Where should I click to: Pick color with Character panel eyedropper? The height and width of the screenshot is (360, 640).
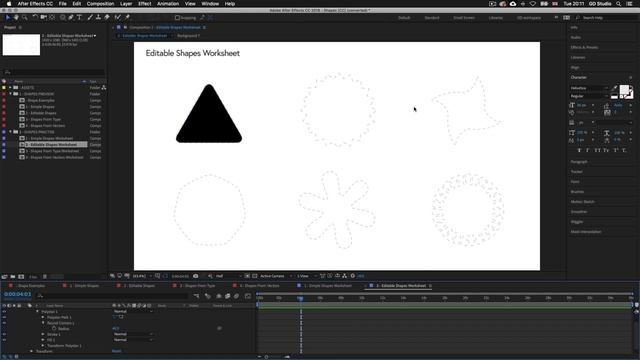tap(614, 88)
